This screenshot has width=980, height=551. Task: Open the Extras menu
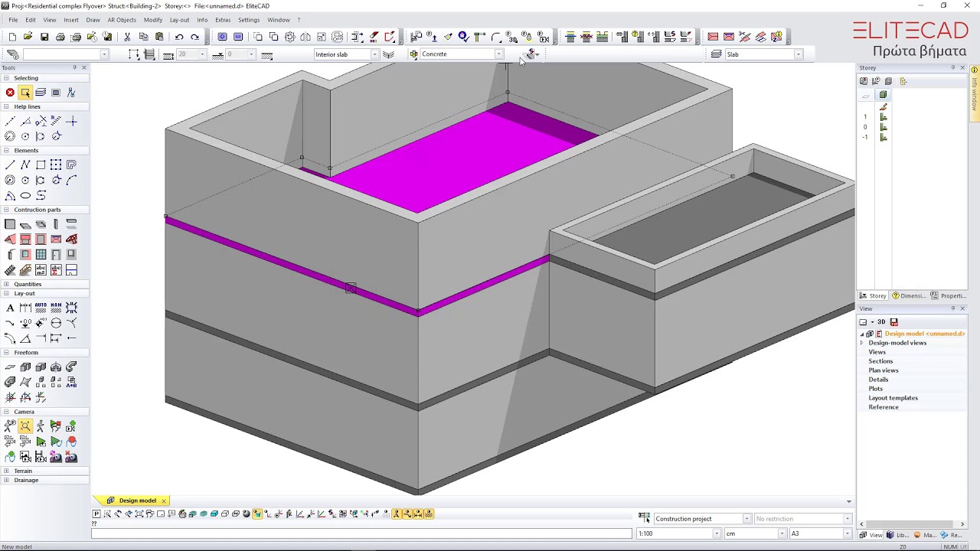pos(223,20)
